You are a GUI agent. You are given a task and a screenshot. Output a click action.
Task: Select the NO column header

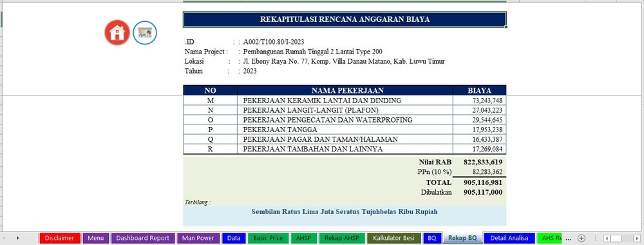pyautogui.click(x=210, y=90)
